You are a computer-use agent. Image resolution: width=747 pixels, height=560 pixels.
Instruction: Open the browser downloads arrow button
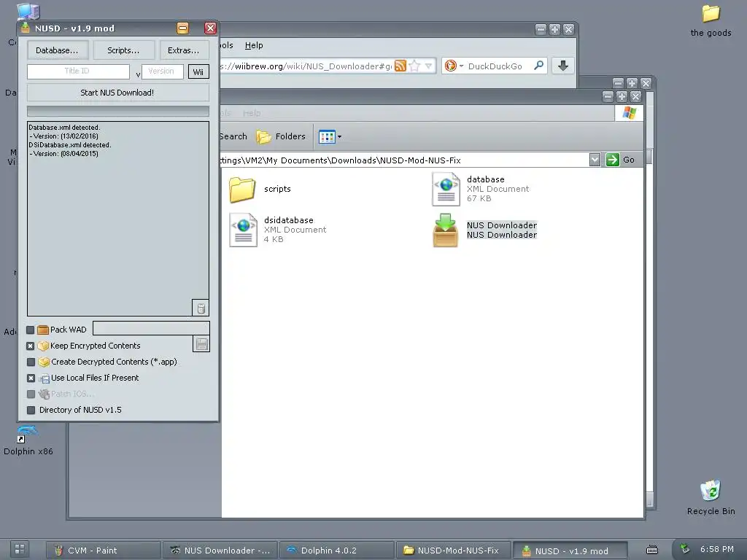point(562,65)
